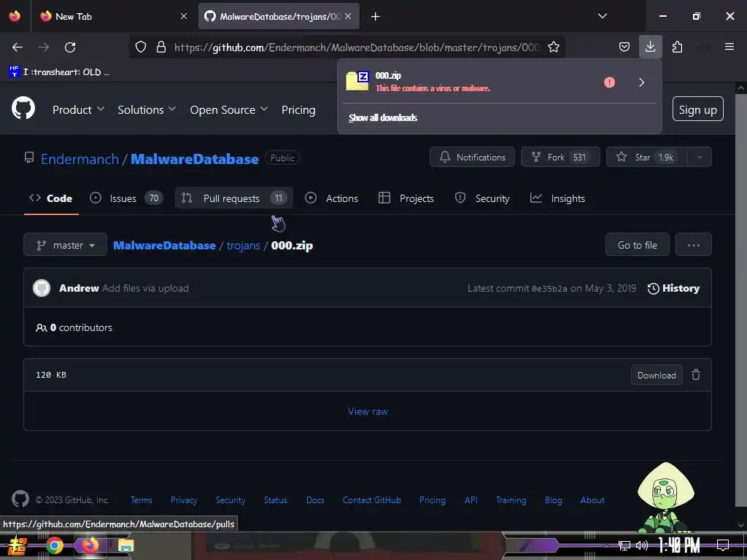Click the MalwareDatabase breadcrumb link
The height and width of the screenshot is (560, 747).
[164, 245]
